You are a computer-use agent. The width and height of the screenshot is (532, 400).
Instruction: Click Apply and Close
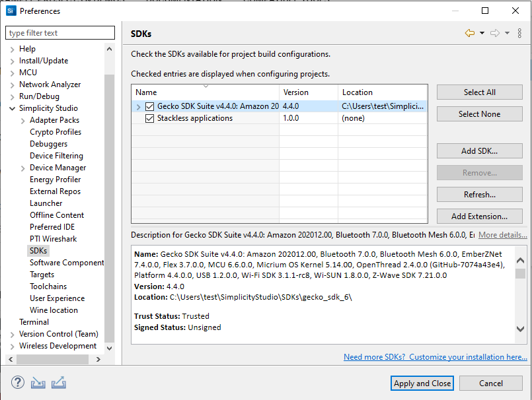point(422,383)
